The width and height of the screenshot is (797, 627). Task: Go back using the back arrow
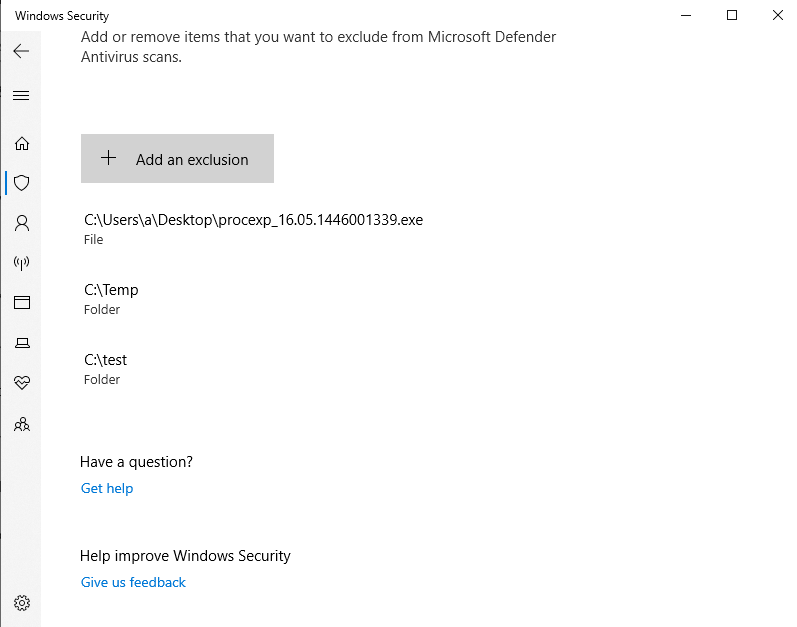pos(21,51)
